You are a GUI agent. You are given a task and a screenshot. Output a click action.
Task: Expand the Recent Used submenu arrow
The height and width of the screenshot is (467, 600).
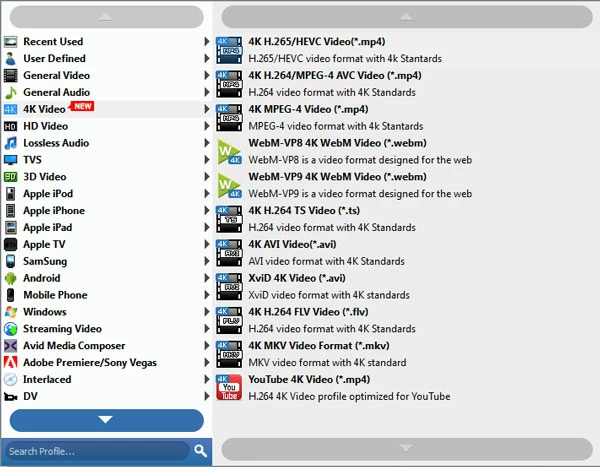pos(207,42)
